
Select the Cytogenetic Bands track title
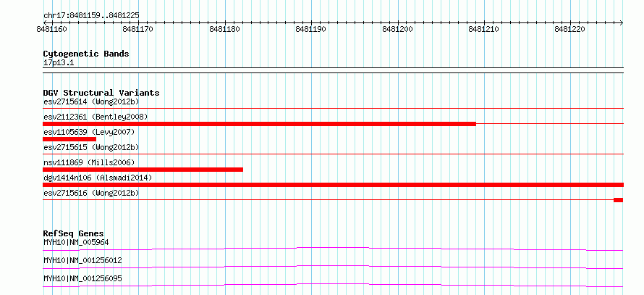click(x=86, y=54)
